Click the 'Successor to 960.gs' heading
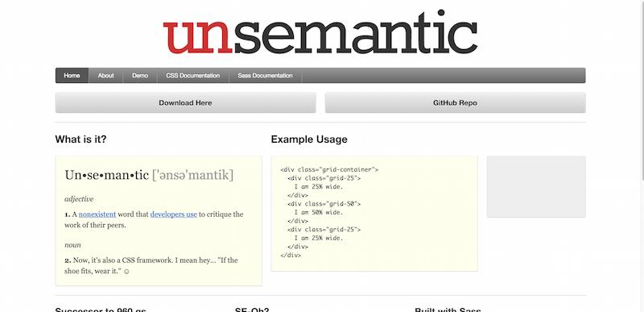644x312 pixels. click(100, 310)
